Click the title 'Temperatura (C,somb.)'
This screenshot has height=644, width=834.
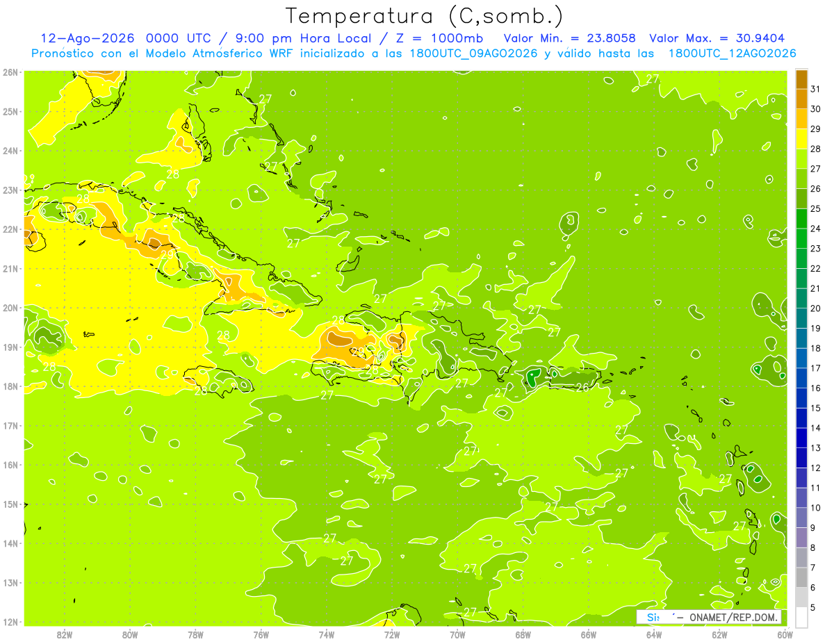(424, 16)
